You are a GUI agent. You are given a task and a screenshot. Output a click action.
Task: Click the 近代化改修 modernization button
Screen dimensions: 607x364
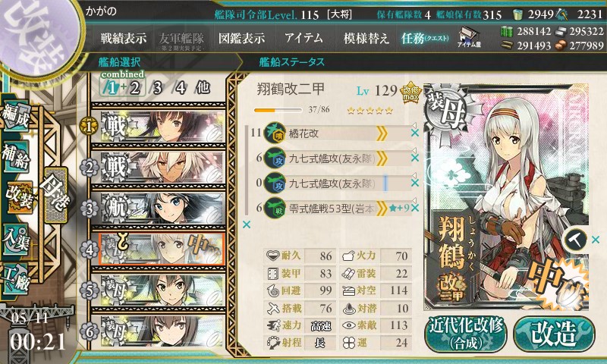466,334
